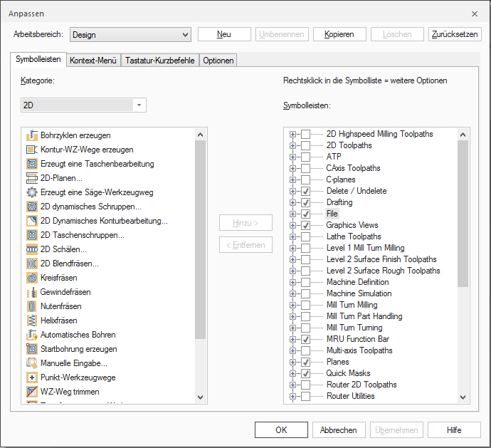Uncheck the Delete / Undelete toolbar checkbox
This screenshot has width=491, height=448.
(305, 191)
